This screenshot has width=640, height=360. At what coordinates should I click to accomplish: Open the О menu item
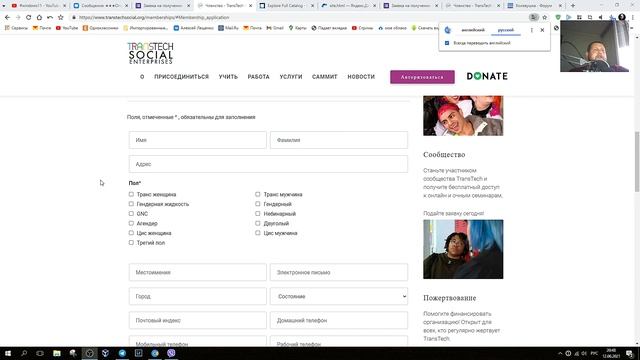click(x=142, y=77)
